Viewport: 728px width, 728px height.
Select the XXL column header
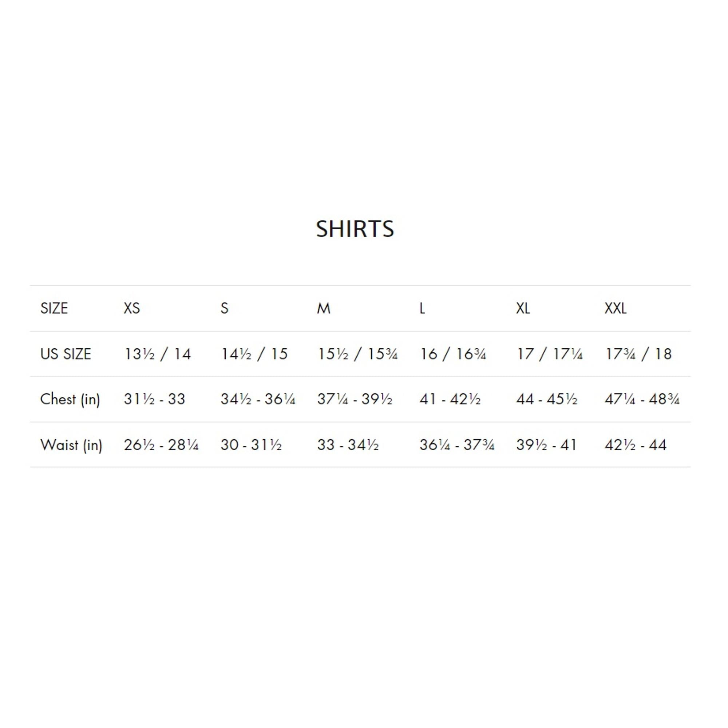[x=615, y=309]
